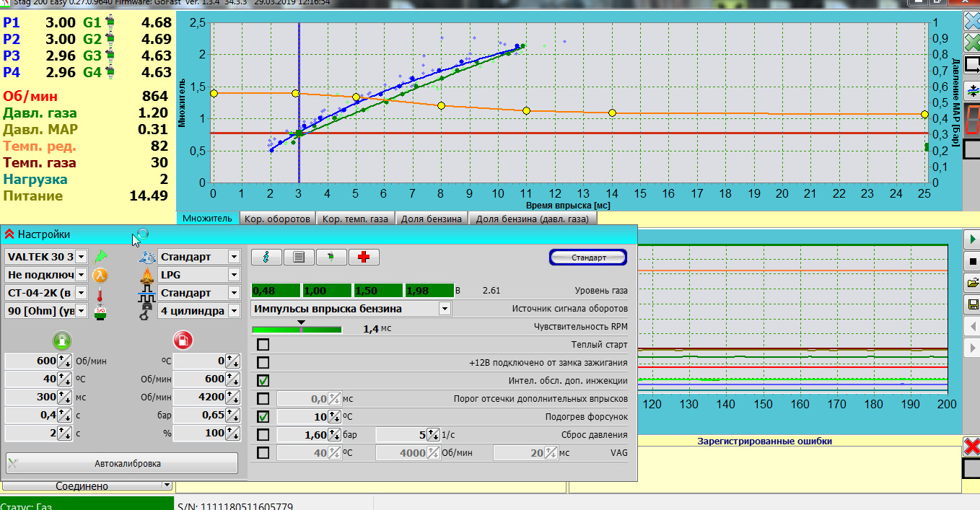This screenshot has width=980, height=510.
Task: Toggle +12В подключено от замка зажигания checkbox
Action: (263, 363)
